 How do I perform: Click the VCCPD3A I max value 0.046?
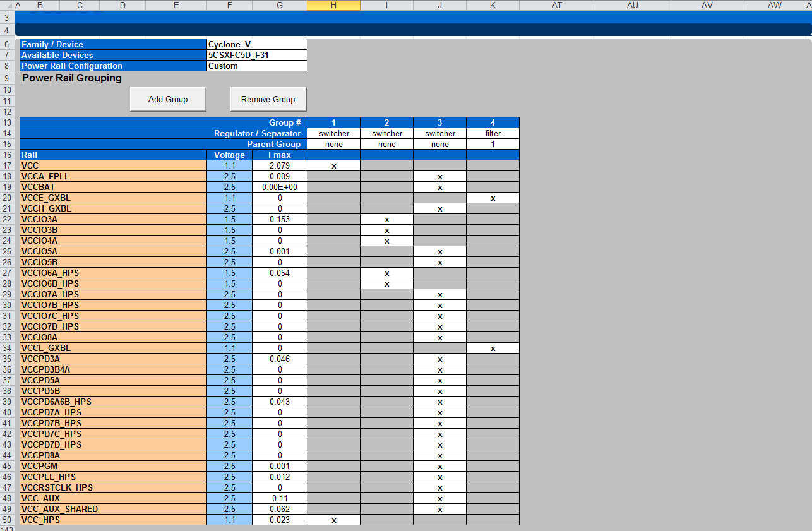point(279,359)
